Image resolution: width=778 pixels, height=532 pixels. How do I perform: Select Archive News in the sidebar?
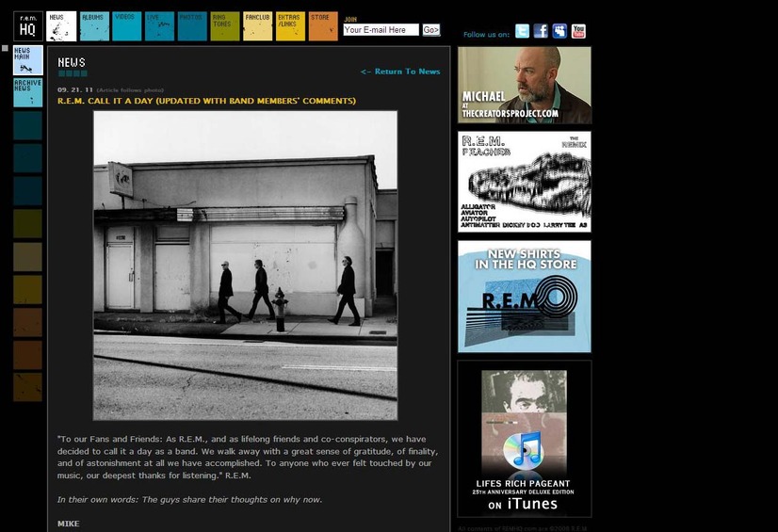(x=28, y=92)
